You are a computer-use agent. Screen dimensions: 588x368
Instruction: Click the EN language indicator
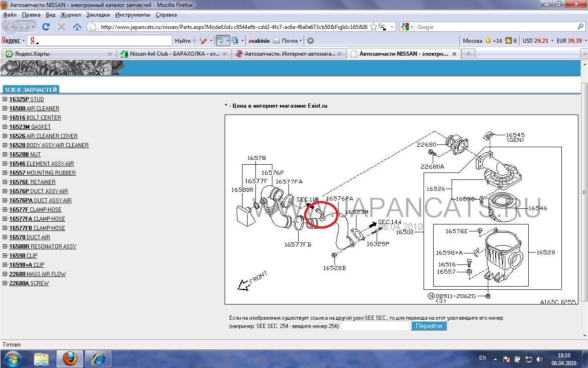482,357
